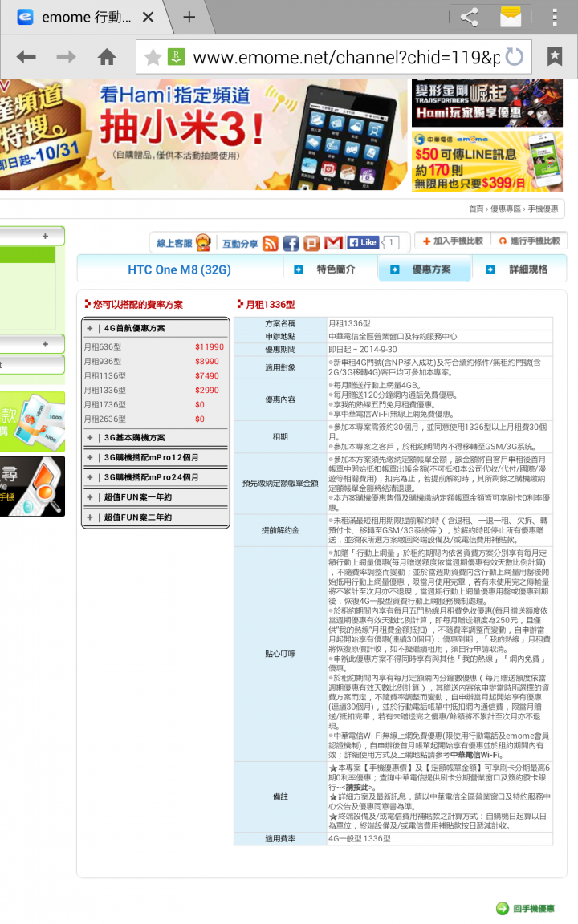578x924 pixels.
Task: Click the 優惠專區 breadcrumb link
Action: 506,209
